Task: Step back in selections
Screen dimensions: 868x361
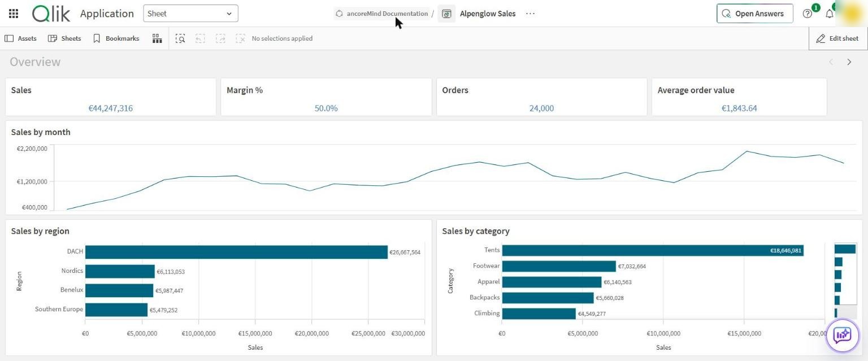Action: (200, 38)
